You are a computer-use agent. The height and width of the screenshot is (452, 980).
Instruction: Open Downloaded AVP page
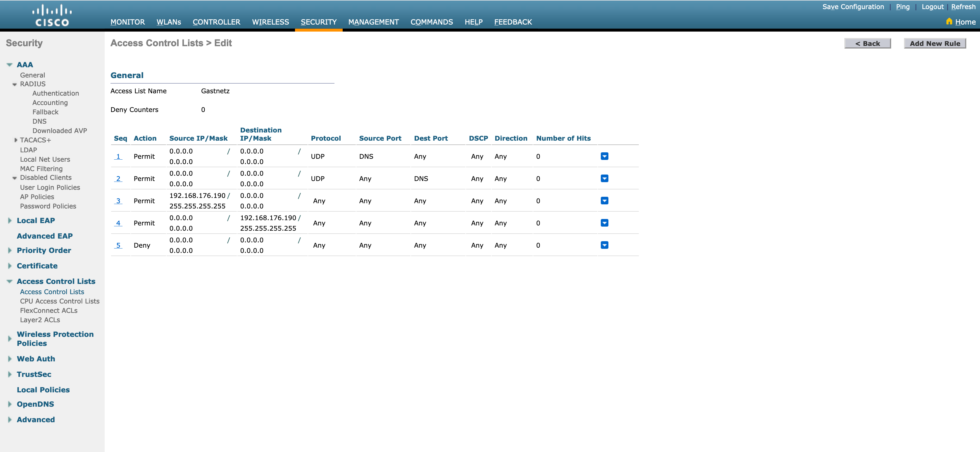point(59,130)
